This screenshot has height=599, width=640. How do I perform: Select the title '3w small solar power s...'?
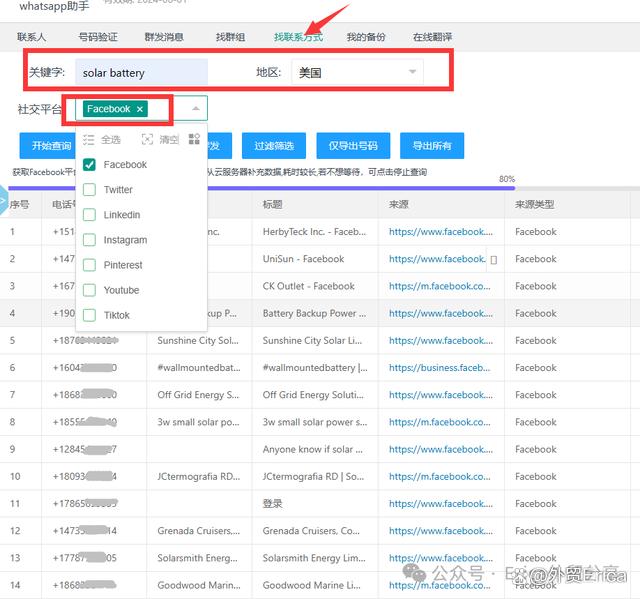pos(315,422)
